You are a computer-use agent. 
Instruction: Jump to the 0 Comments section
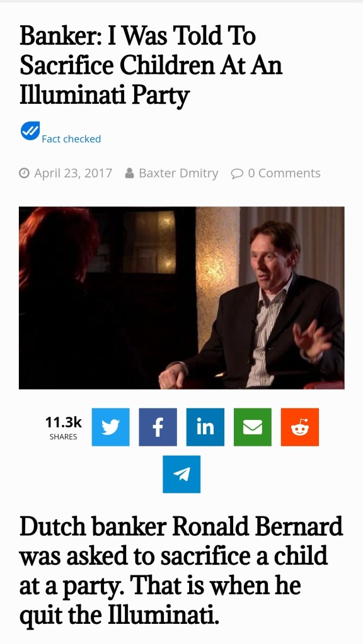pos(284,173)
